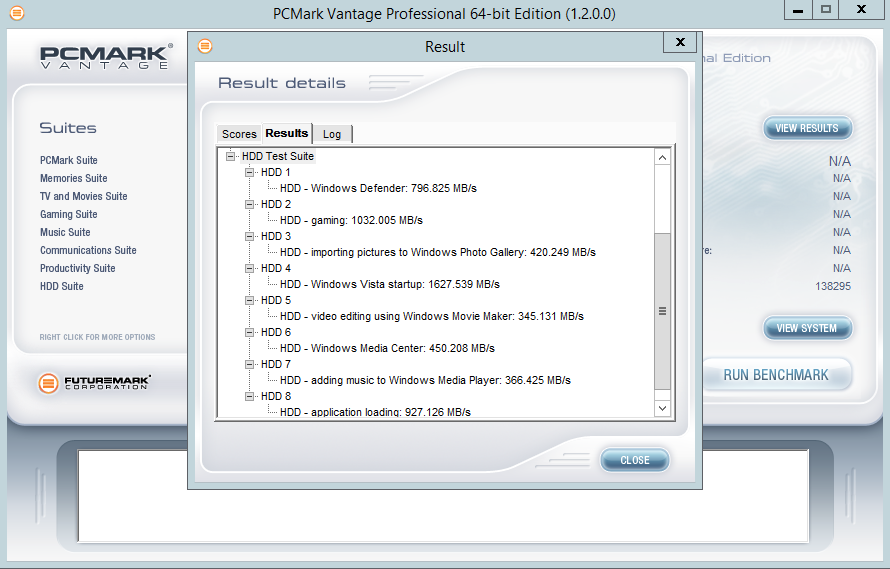The image size is (890, 569).
Task: Collapse the HDD 7 tree node
Action: [x=249, y=364]
